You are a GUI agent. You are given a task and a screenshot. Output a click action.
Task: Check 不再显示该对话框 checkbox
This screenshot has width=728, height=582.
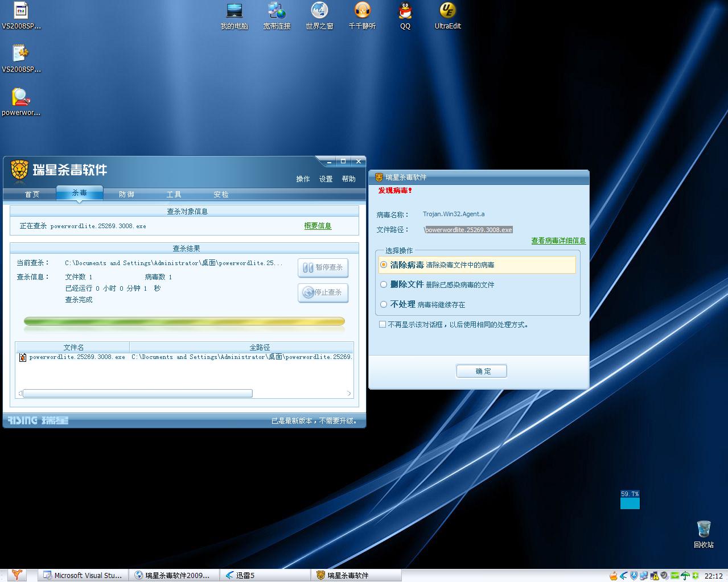(382, 324)
